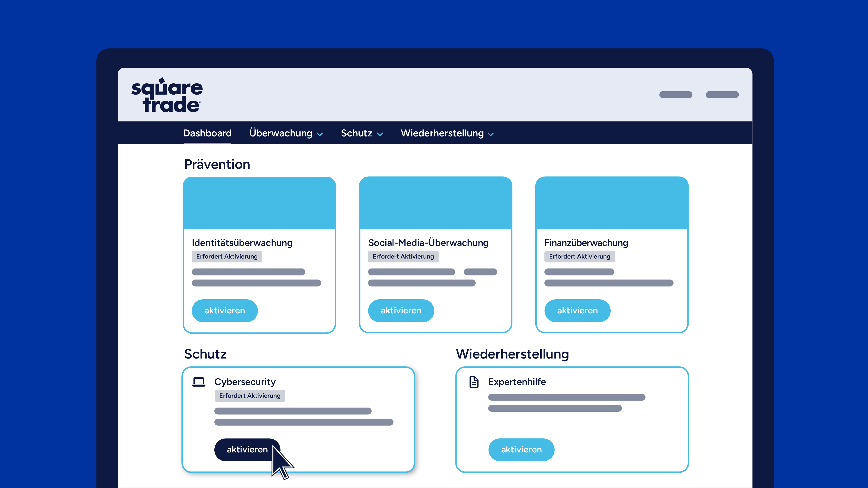Click the Finanzüberwachung card blue image area
The image size is (868, 488).
click(x=612, y=203)
